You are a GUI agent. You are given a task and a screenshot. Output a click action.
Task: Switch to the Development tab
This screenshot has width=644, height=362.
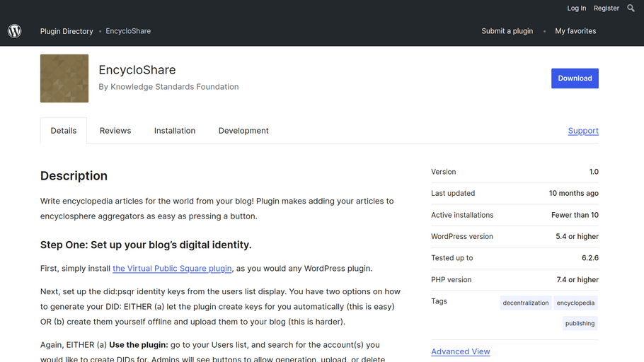pyautogui.click(x=243, y=131)
